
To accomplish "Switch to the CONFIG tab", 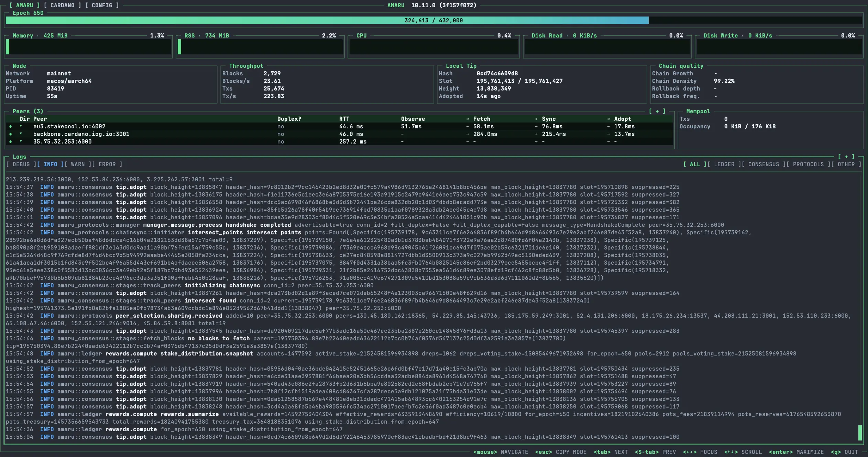I will point(102,5).
